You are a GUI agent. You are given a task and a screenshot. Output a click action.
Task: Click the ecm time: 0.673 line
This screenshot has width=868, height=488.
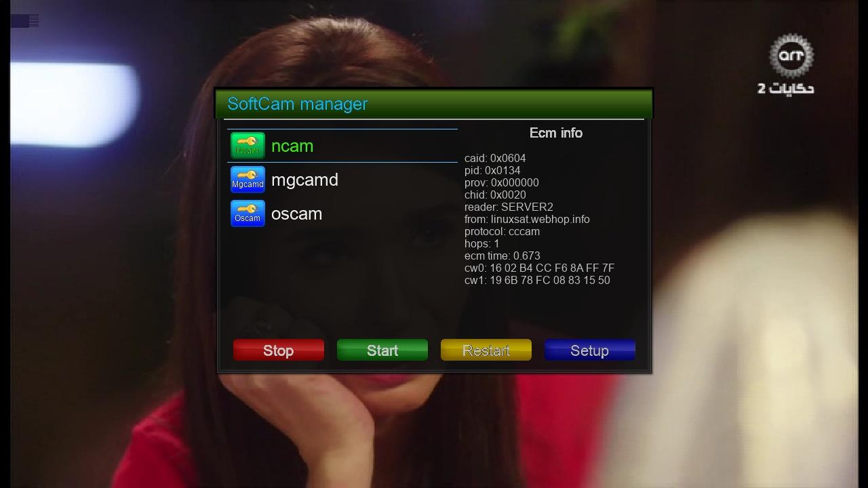click(502, 256)
